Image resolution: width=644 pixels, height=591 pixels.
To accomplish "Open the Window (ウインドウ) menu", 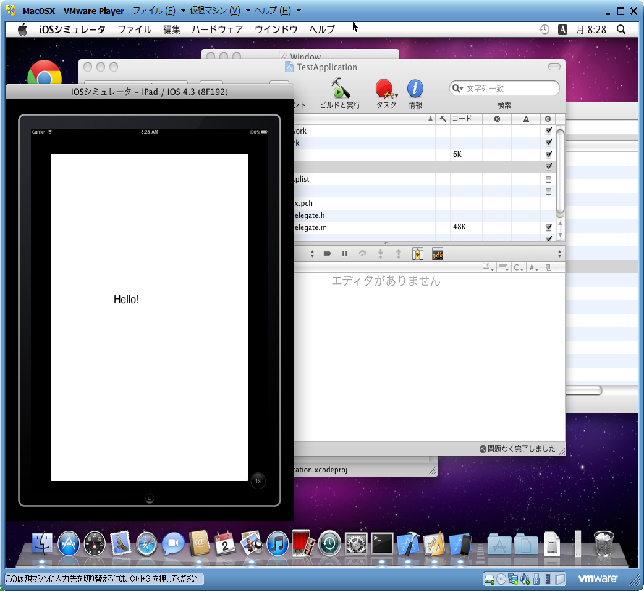I will coord(276,29).
